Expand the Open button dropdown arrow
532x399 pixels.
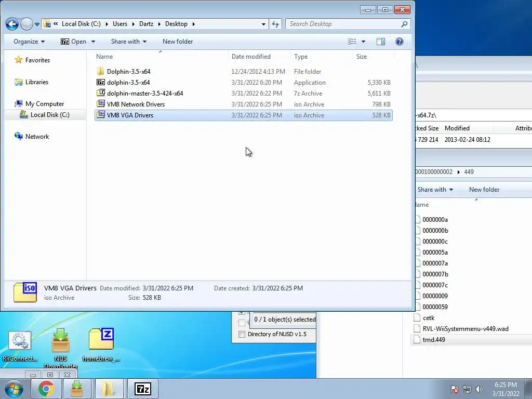(x=93, y=42)
